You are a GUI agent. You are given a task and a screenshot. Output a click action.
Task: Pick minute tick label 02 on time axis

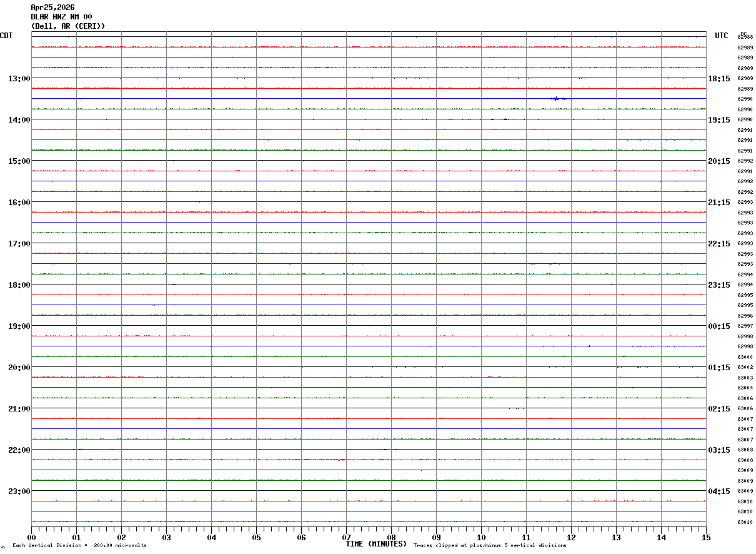[x=121, y=537]
